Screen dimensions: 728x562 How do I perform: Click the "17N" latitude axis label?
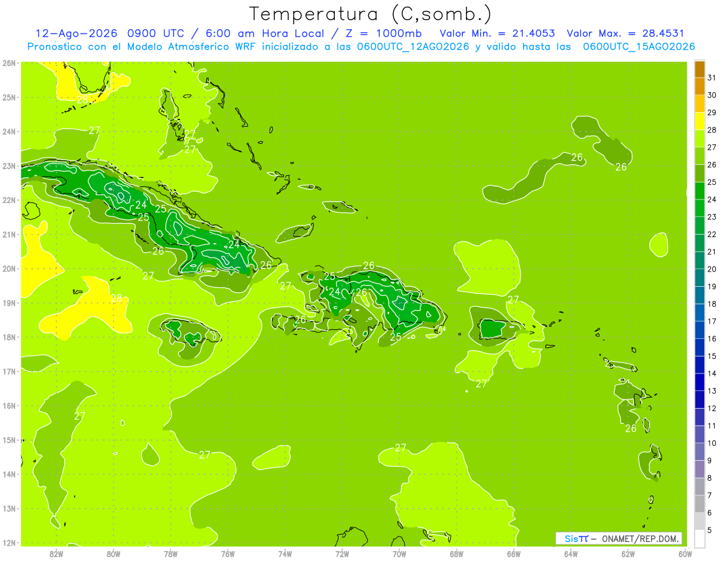click(x=8, y=372)
